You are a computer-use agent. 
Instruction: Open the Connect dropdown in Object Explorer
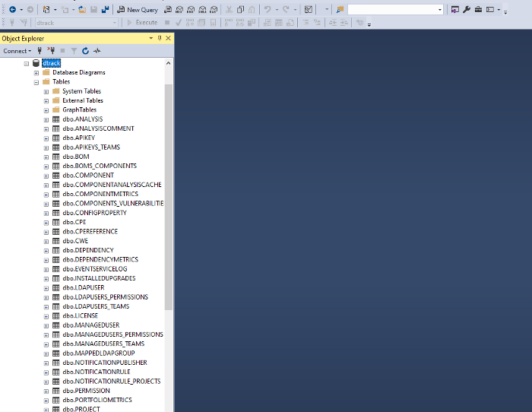pos(17,51)
